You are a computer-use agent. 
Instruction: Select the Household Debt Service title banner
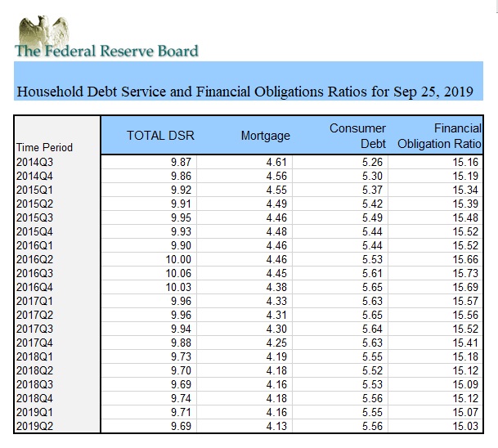tap(245, 91)
